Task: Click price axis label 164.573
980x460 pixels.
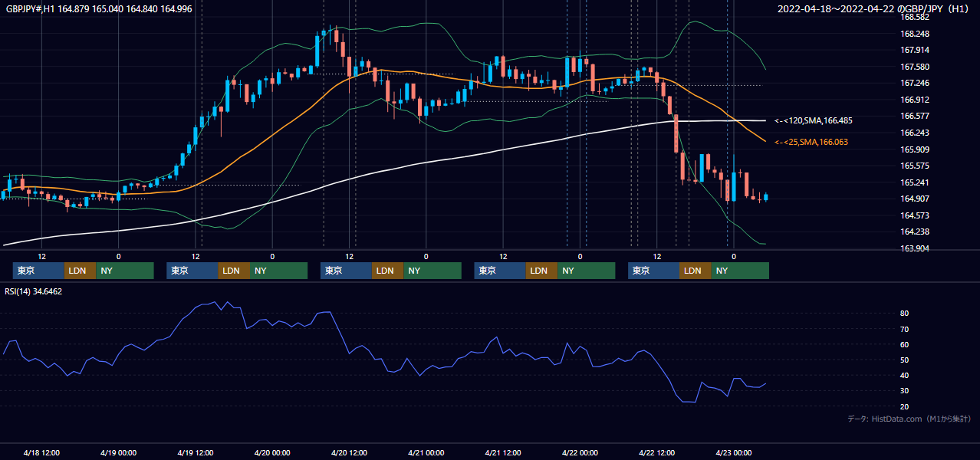Action: [915, 215]
